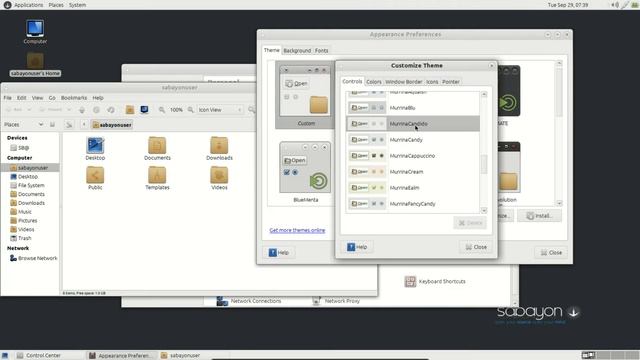Select File System in sidebar
Viewport: 640px width, 360px height.
pyautogui.click(x=31, y=185)
